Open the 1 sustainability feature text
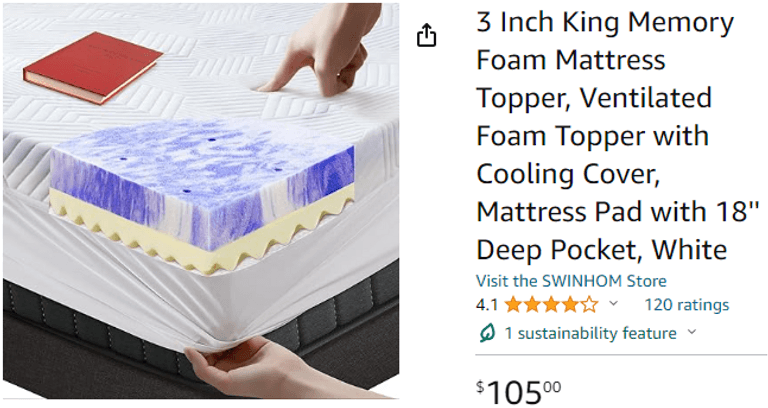 coord(591,334)
